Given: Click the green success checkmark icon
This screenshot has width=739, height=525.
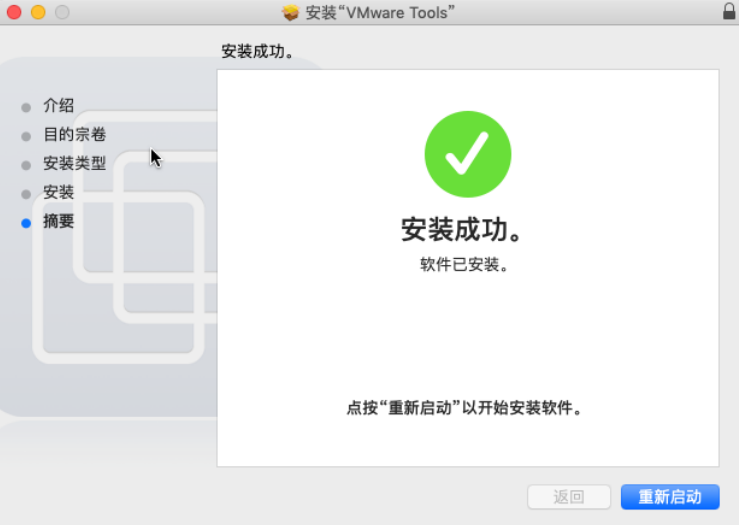Looking at the screenshot, I should (x=468, y=154).
